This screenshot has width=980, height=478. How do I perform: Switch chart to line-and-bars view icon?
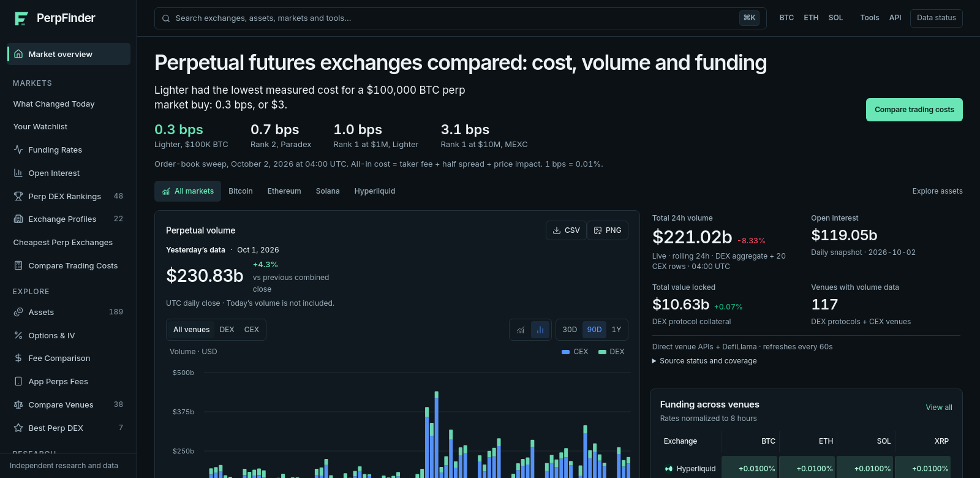tap(521, 330)
